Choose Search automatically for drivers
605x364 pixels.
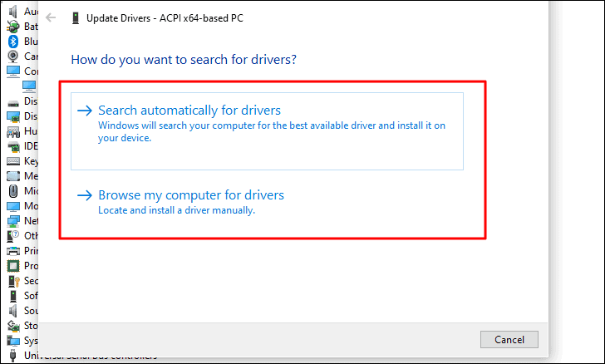click(267, 130)
